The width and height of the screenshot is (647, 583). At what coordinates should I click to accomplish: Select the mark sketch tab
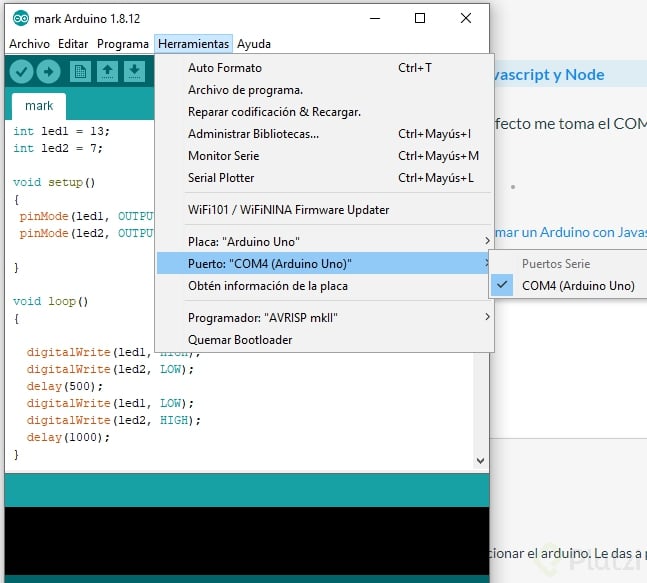(39, 106)
